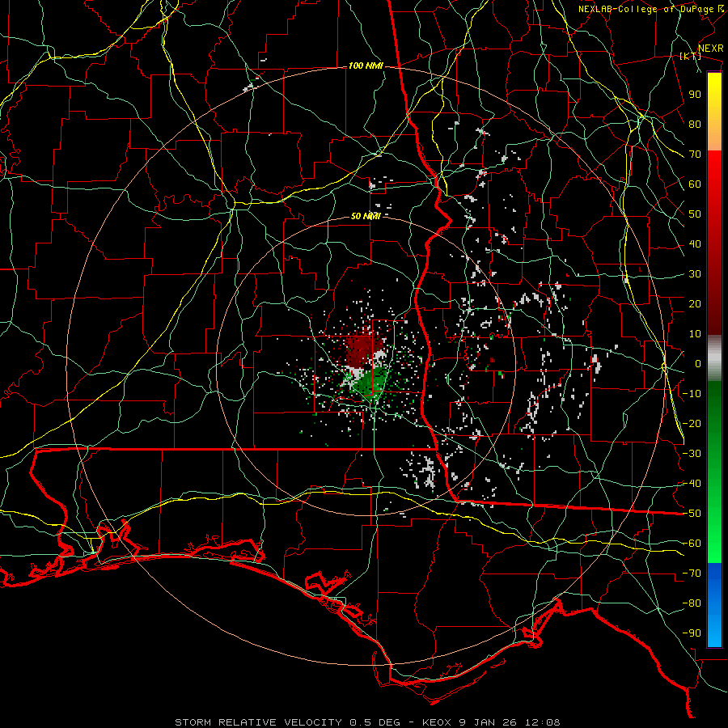
Task: Click the positive 10 value on velocity scale
Action: point(695,334)
